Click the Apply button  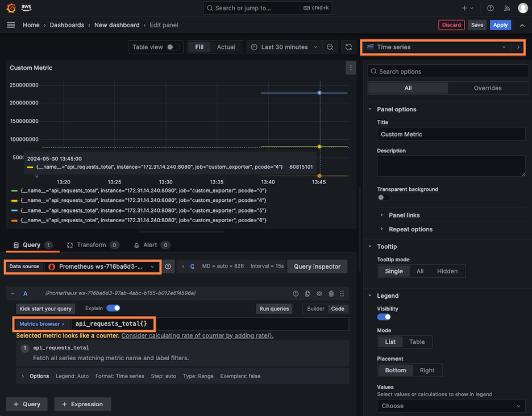click(x=500, y=25)
